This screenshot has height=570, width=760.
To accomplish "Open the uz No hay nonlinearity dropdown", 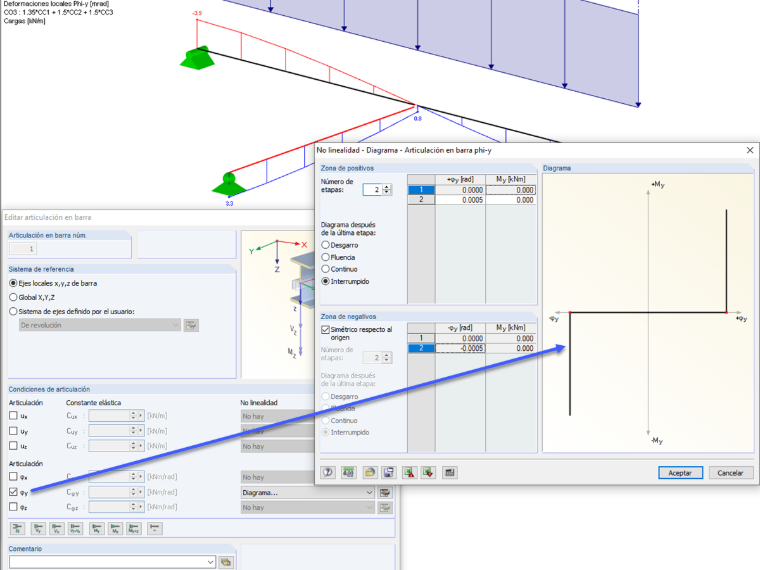I will pyautogui.click(x=278, y=446).
